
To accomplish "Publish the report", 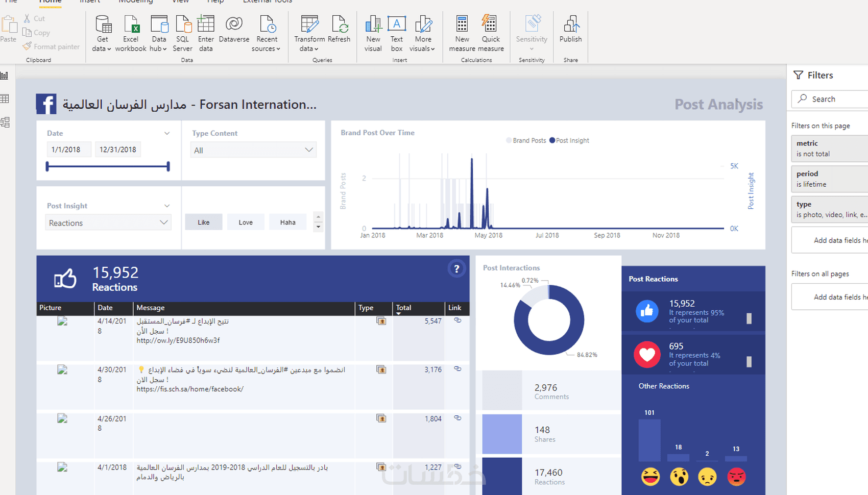I will click(570, 29).
